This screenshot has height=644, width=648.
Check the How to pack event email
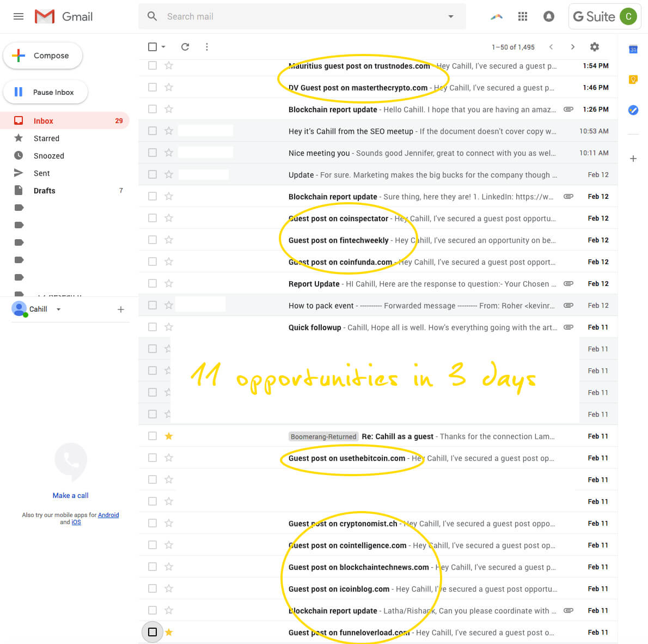point(152,305)
